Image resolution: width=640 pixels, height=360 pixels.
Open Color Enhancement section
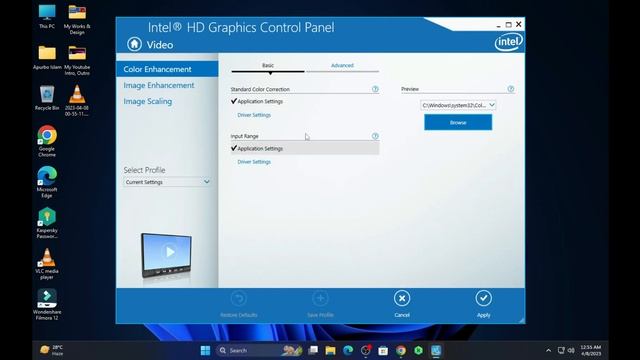(167, 69)
